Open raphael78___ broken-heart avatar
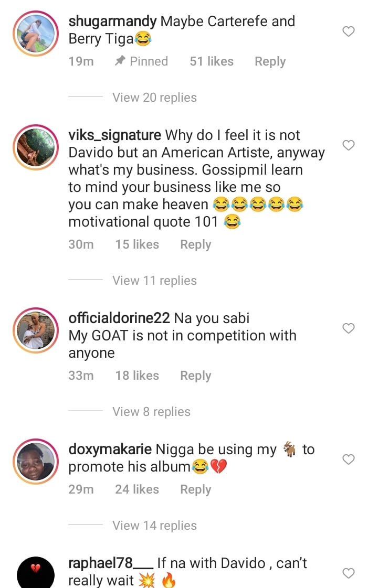The width and height of the screenshot is (378, 588). pyautogui.click(x=36, y=573)
